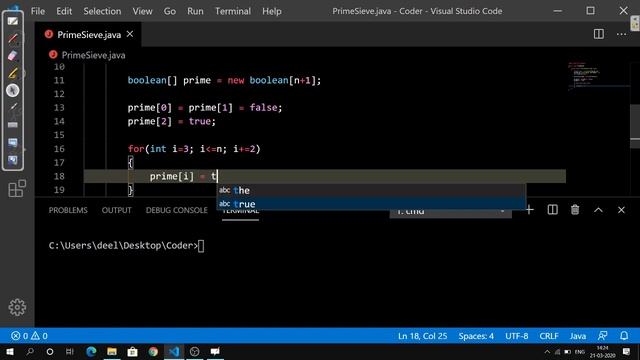Click line number 16 in the gutter
The width and height of the screenshot is (640, 360).
tap(59, 149)
